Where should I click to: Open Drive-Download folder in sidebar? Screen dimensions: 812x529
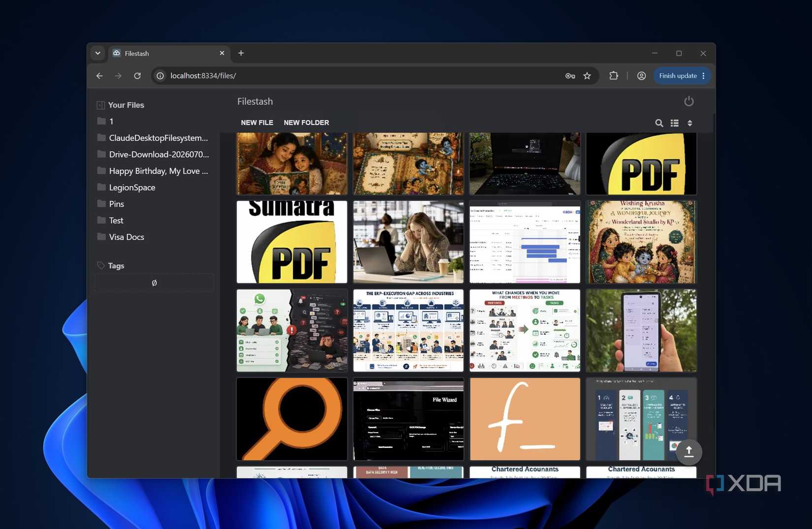pyautogui.click(x=154, y=155)
